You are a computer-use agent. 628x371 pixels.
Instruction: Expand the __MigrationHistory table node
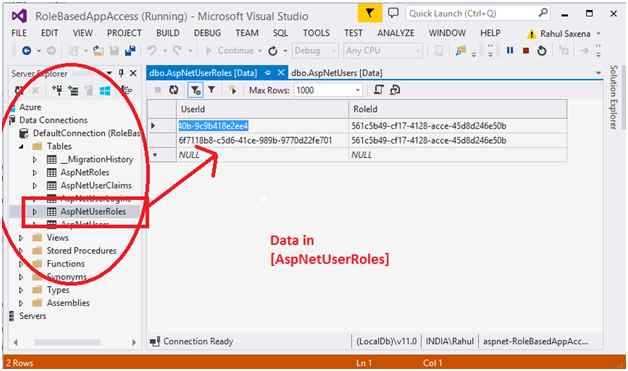(x=35, y=159)
